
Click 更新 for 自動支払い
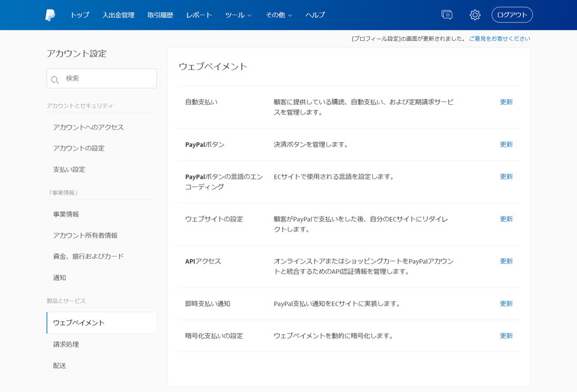[x=506, y=102]
